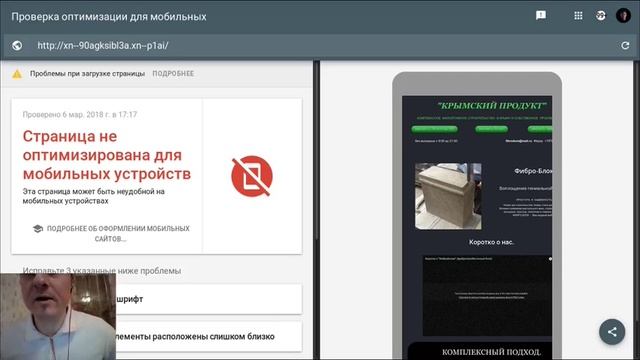Click text Проблемы при загрузке страницы
The width and height of the screenshot is (640, 360).
pyautogui.click(x=87, y=73)
